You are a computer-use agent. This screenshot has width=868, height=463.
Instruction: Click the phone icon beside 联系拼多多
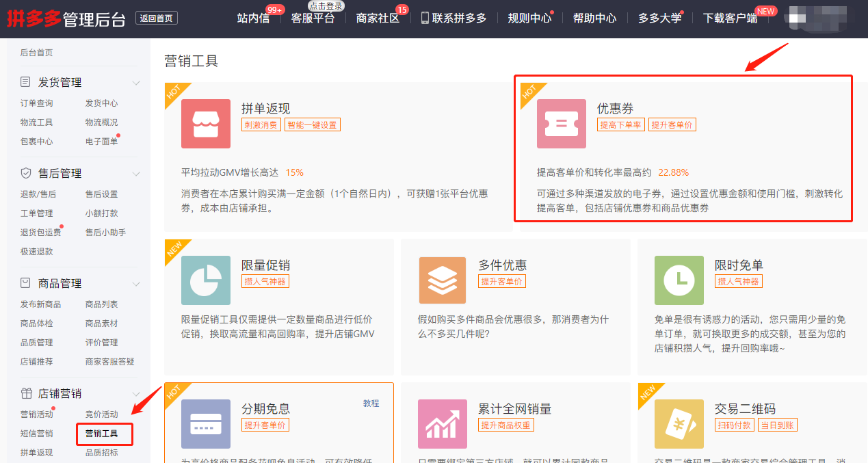click(425, 18)
